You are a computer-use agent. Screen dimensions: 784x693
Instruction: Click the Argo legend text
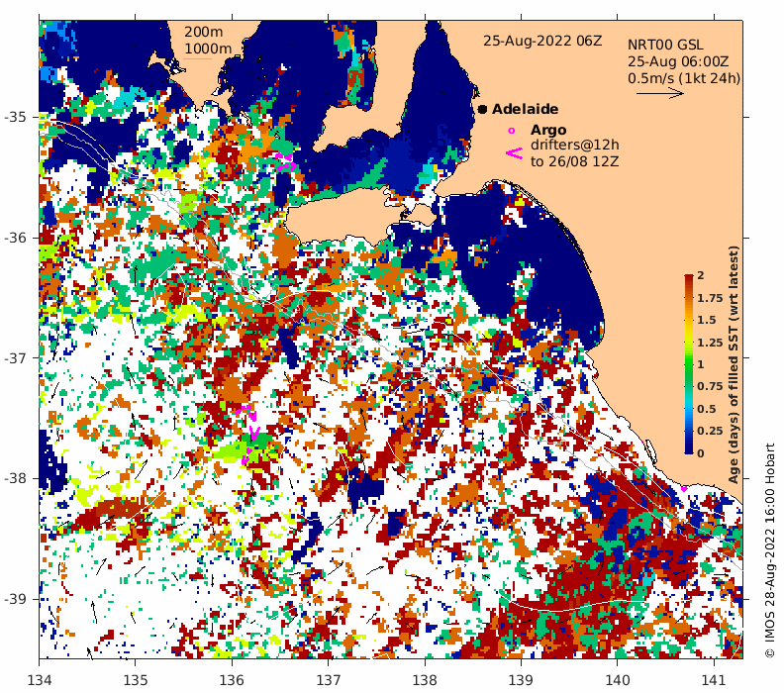pyautogui.click(x=548, y=130)
